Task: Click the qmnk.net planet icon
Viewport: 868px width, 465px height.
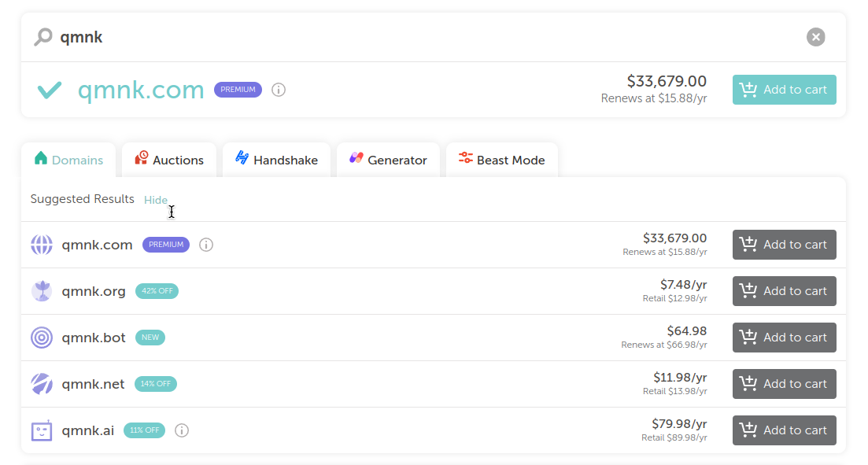Action: click(42, 384)
